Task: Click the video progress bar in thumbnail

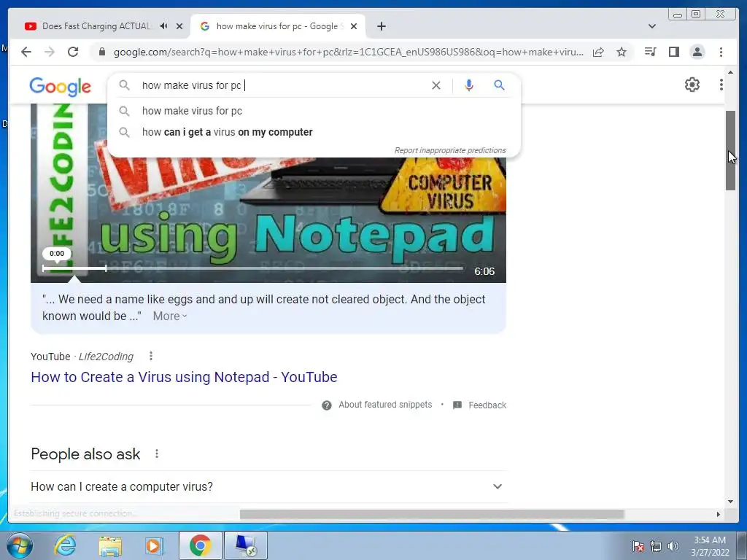Action: pyautogui.click(x=252, y=268)
